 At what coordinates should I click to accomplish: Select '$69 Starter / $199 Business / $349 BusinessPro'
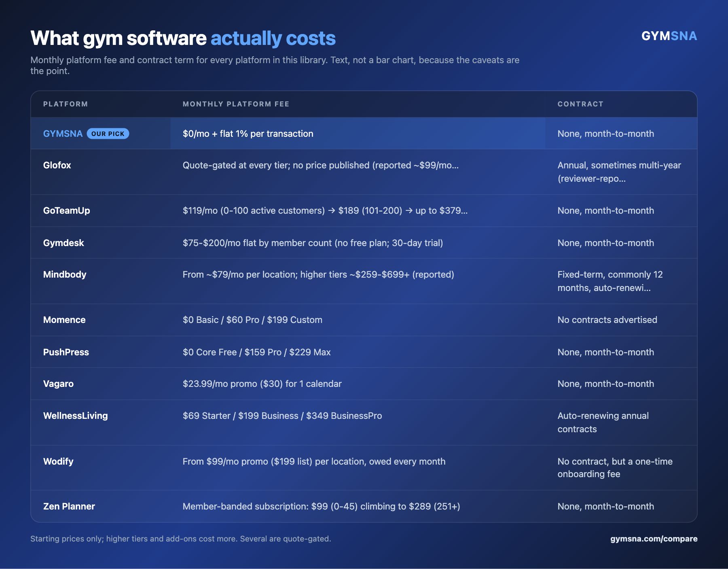pos(282,416)
